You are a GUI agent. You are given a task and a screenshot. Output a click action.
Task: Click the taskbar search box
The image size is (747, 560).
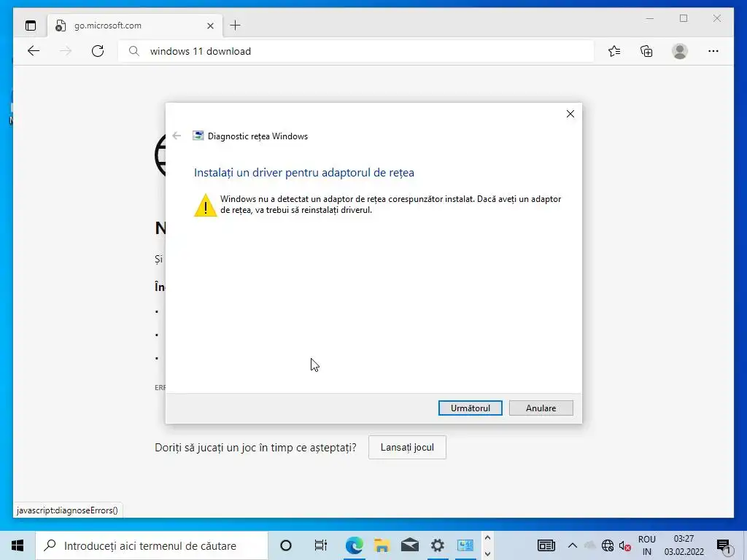click(152, 545)
